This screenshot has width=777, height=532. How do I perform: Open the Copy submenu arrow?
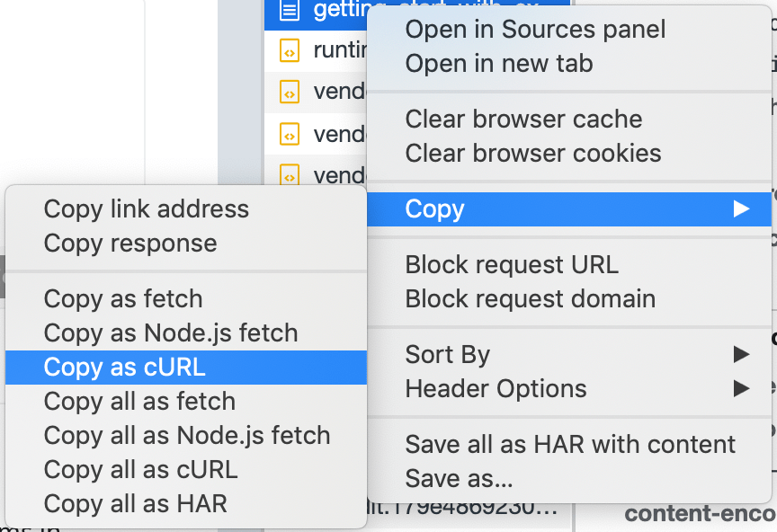point(741,208)
